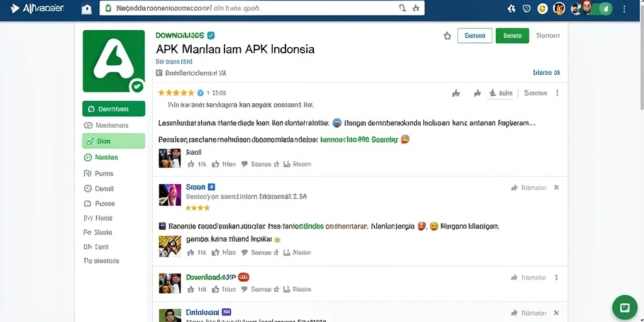Click the large green A app logo
644x322 pixels.
114,61
